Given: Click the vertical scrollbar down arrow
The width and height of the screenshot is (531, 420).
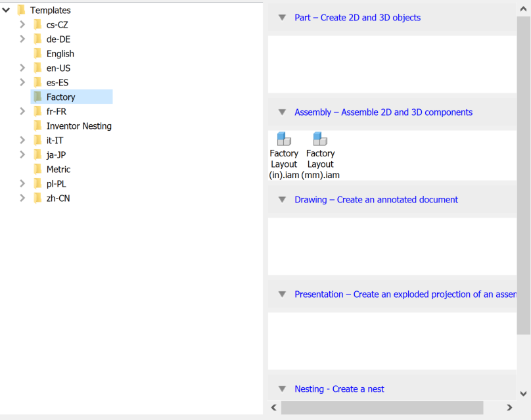Looking at the screenshot, I should click(524, 394).
